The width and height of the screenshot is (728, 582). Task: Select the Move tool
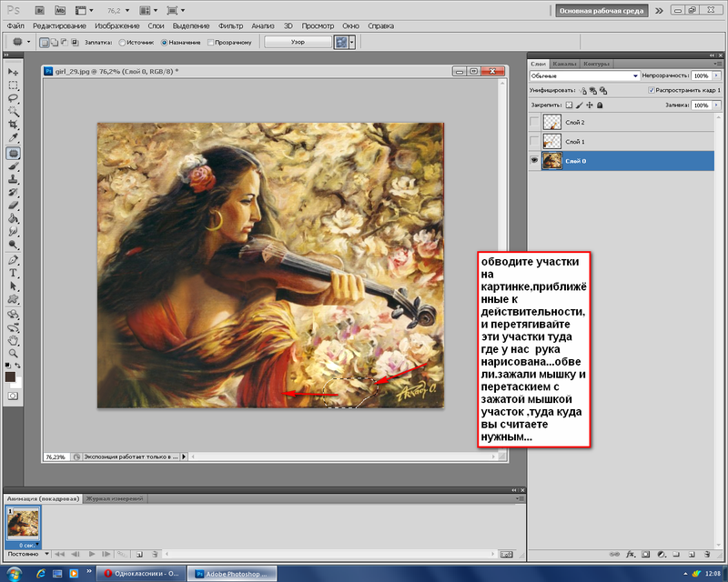[13, 72]
